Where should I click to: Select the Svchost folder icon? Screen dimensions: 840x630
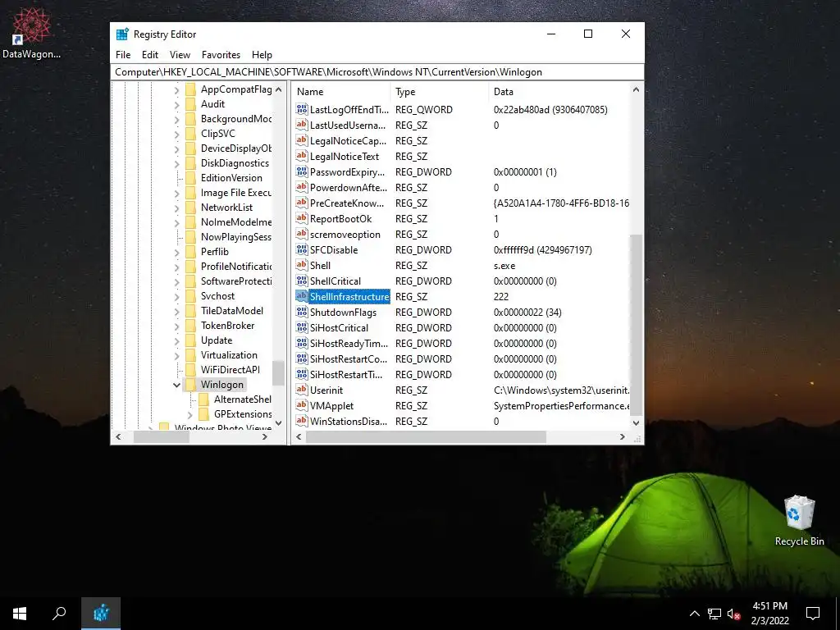click(190, 295)
